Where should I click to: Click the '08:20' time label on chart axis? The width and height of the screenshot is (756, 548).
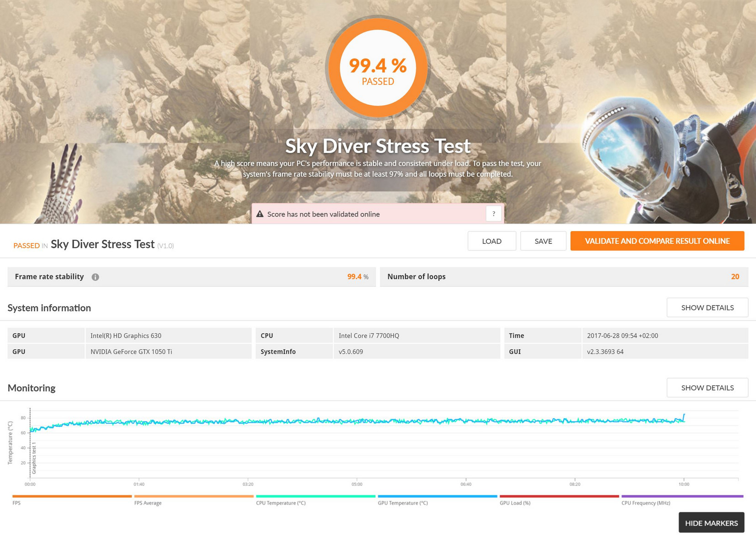pos(575,484)
